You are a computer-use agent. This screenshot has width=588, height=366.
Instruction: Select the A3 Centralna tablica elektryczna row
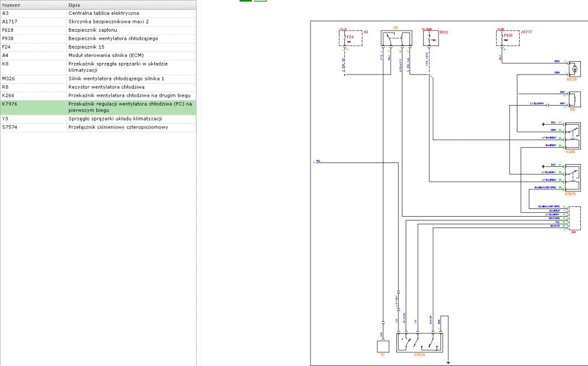98,13
